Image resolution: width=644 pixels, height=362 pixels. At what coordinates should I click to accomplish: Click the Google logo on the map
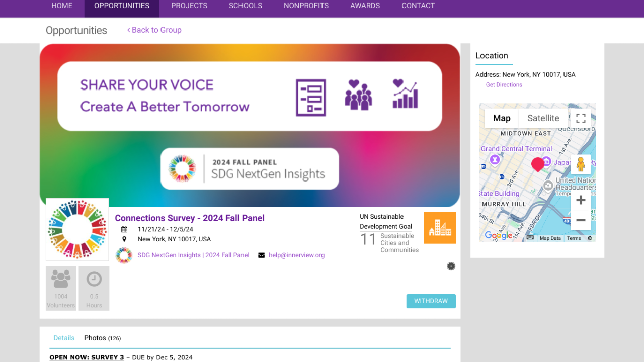tap(498, 236)
